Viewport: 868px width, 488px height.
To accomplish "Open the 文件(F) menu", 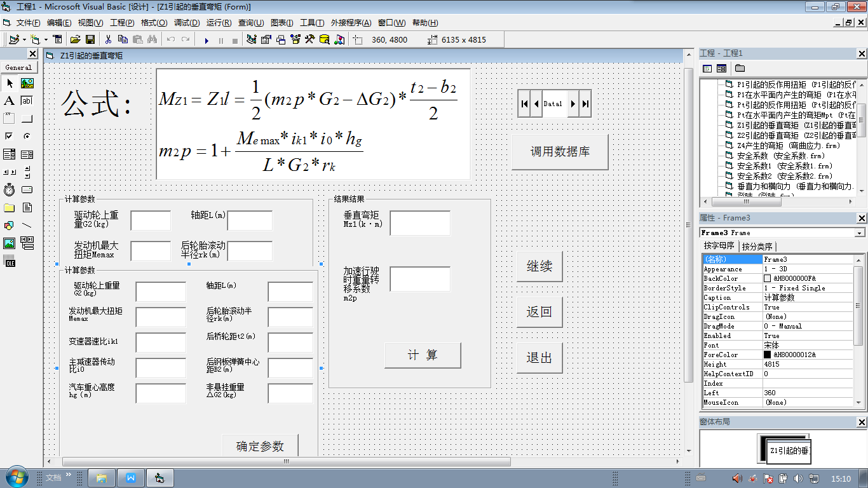I will pos(29,23).
